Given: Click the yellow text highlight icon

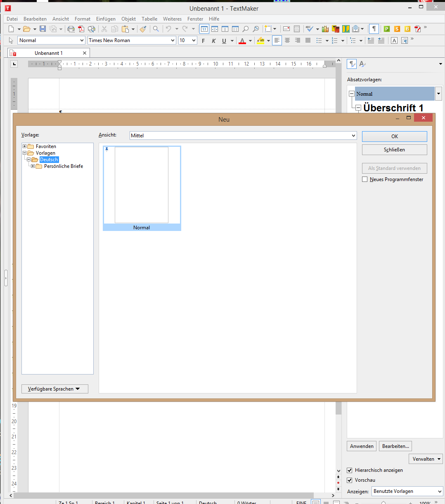Looking at the screenshot, I should (x=260, y=40).
